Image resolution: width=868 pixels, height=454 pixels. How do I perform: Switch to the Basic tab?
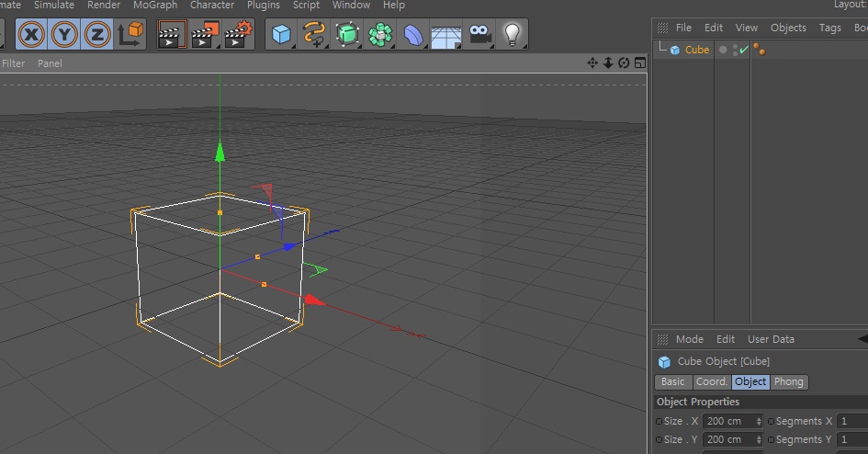click(x=673, y=382)
